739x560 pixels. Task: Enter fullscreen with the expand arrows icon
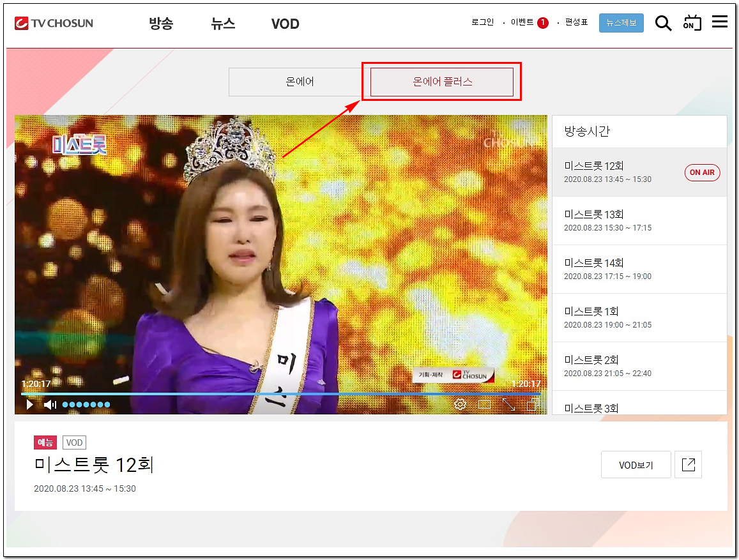(508, 404)
